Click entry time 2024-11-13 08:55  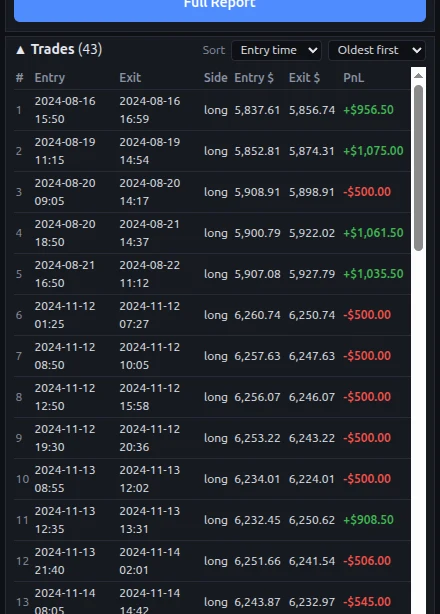(65, 479)
